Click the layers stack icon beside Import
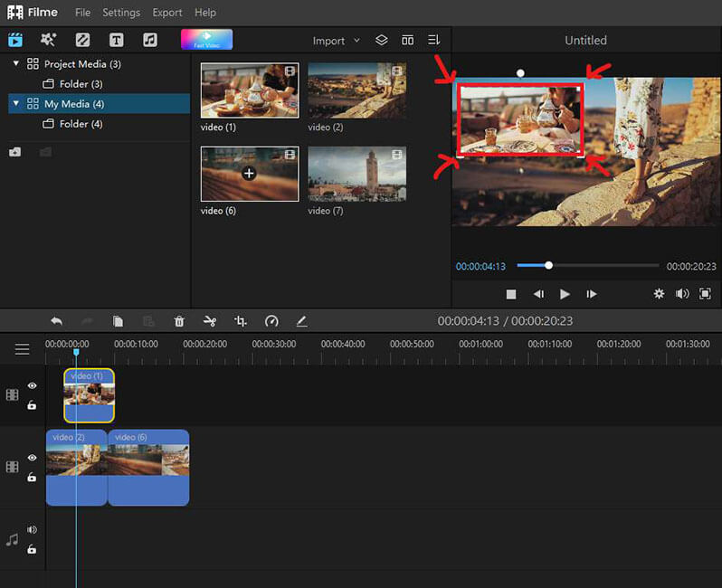This screenshot has height=588, width=722. tap(381, 40)
